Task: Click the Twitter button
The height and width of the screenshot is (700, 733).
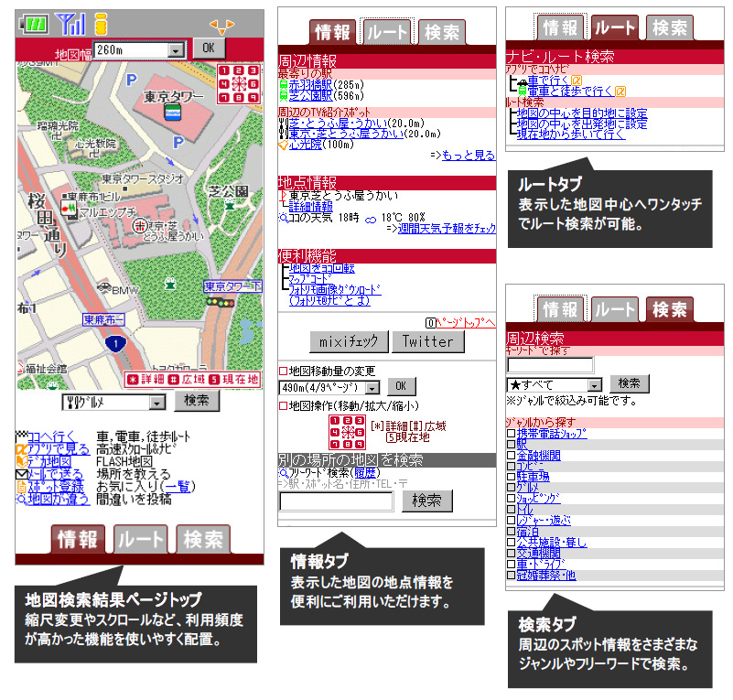Action: [428, 341]
